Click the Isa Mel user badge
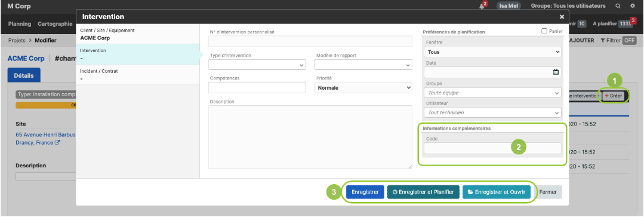644x217 pixels. click(x=509, y=6)
